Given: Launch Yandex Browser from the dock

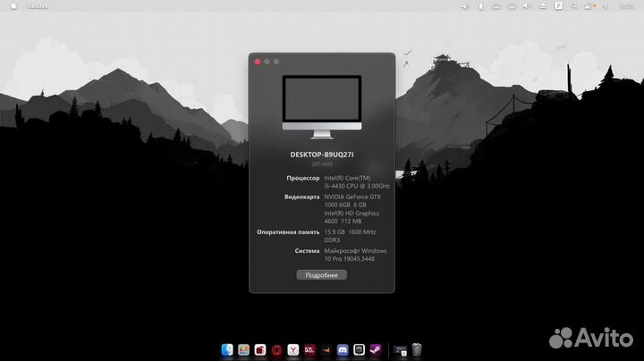Looking at the screenshot, I should point(292,349).
